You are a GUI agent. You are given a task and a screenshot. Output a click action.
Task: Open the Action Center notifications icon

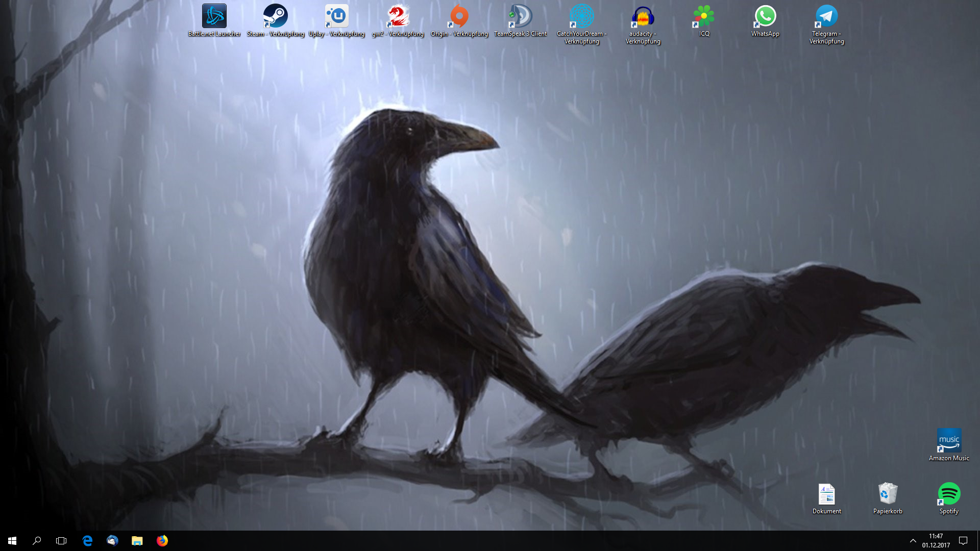[x=963, y=541]
